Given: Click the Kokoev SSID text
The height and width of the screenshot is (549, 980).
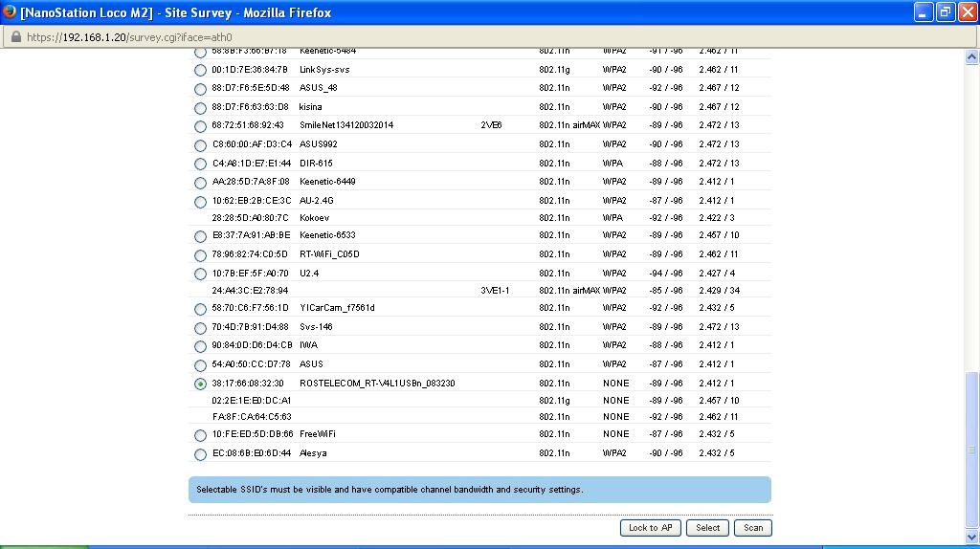Looking at the screenshot, I should click(x=314, y=218).
